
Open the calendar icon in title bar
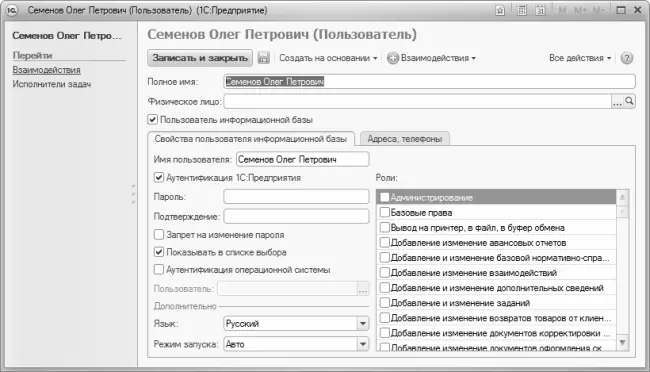(540, 10)
